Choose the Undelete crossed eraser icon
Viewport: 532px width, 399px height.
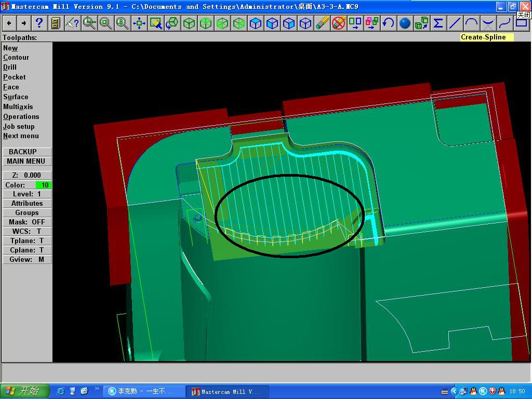[x=339, y=23]
